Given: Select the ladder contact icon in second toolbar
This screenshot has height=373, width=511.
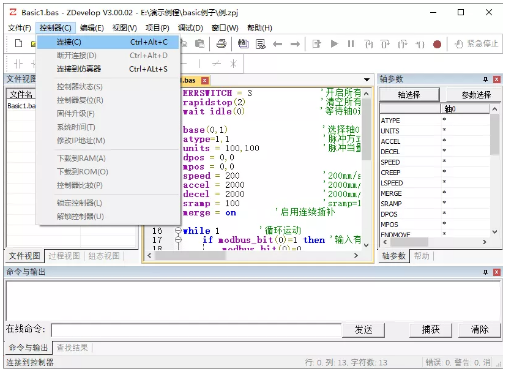Looking at the screenshot, I should 18,63.
